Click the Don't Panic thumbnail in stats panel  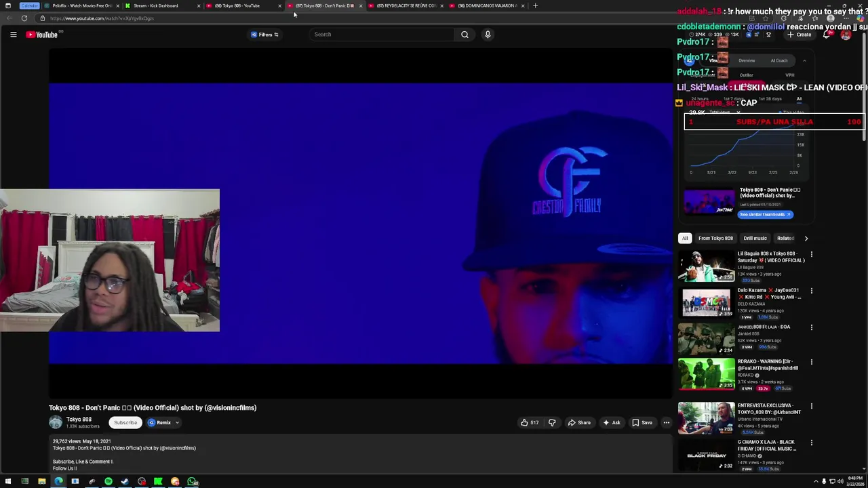pyautogui.click(x=709, y=202)
